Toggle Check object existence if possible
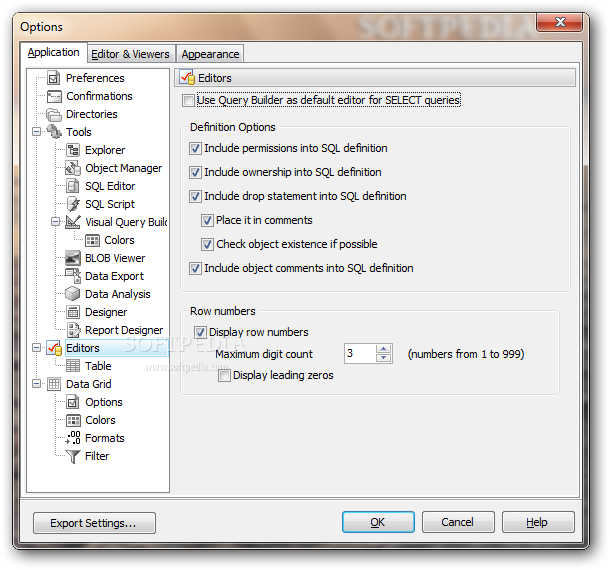 coord(207,244)
